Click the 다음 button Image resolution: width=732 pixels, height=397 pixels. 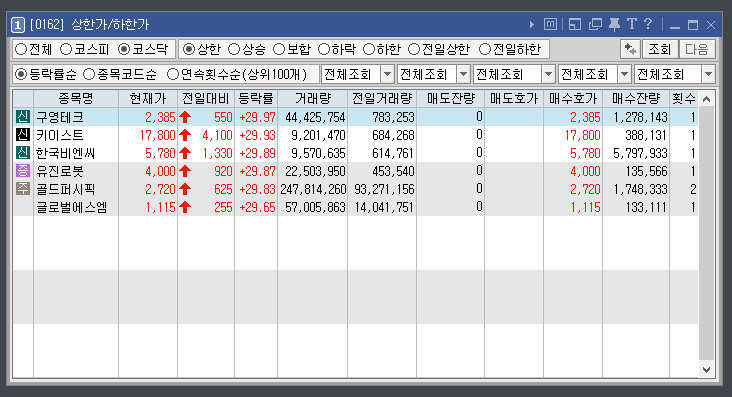(x=697, y=49)
